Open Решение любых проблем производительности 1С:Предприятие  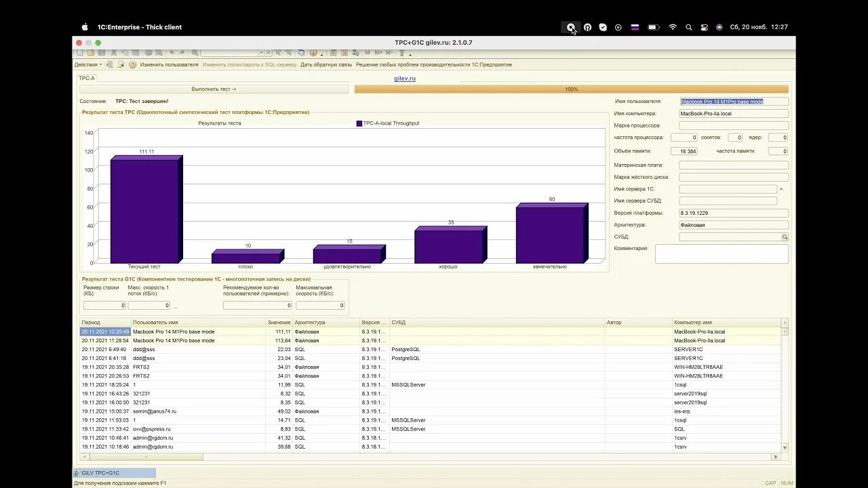click(x=434, y=64)
